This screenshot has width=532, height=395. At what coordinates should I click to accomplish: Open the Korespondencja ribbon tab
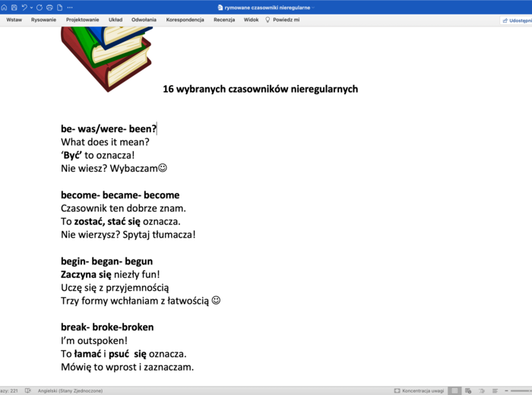[x=185, y=20]
